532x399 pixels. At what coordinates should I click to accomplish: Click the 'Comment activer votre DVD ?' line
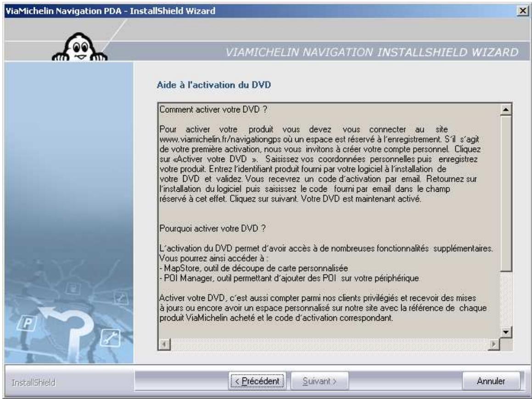pos(213,110)
